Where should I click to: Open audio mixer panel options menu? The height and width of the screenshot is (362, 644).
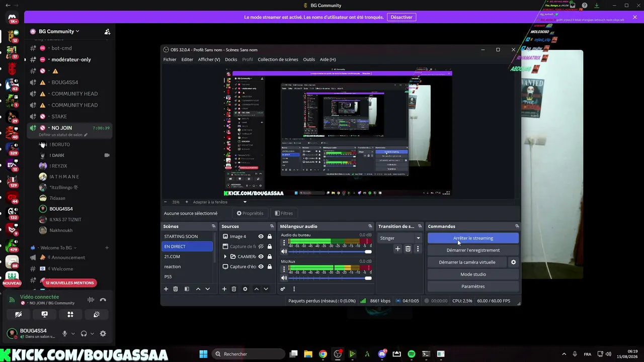click(x=294, y=289)
